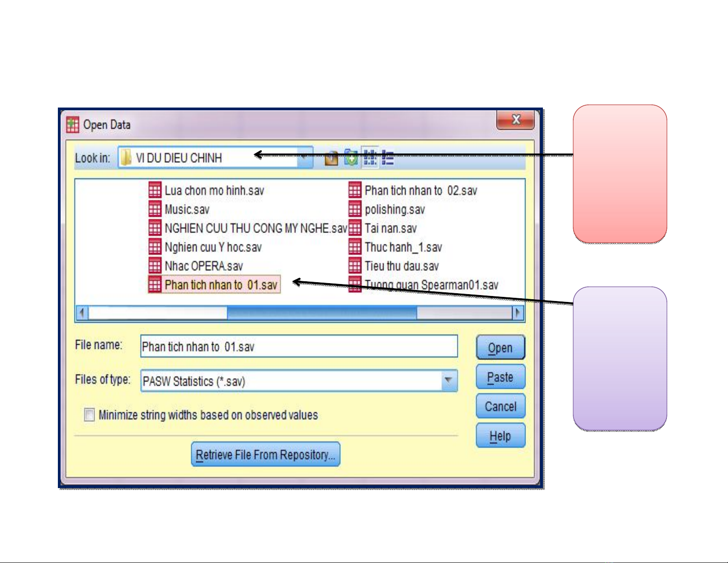Image resolution: width=728 pixels, height=563 pixels.
Task: Click Retrieve File From Repository button
Action: click(x=265, y=455)
